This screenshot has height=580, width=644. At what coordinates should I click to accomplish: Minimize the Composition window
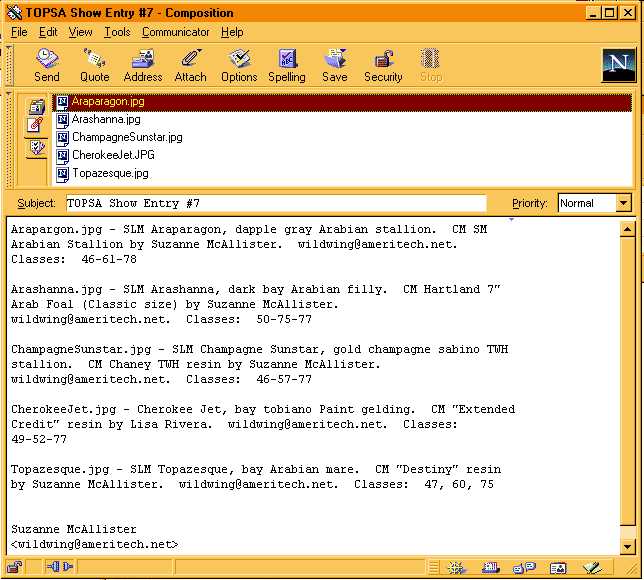(592, 13)
